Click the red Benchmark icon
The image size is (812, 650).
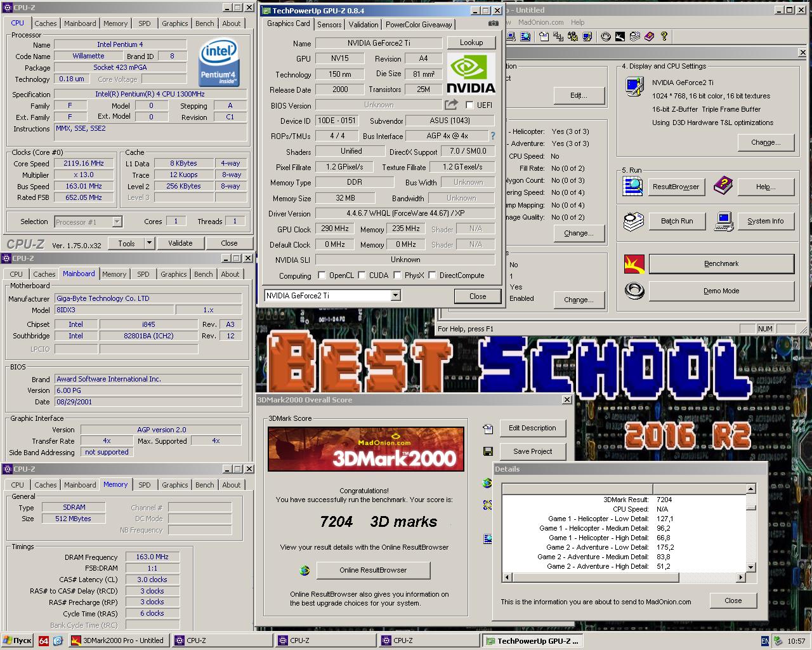pos(634,263)
